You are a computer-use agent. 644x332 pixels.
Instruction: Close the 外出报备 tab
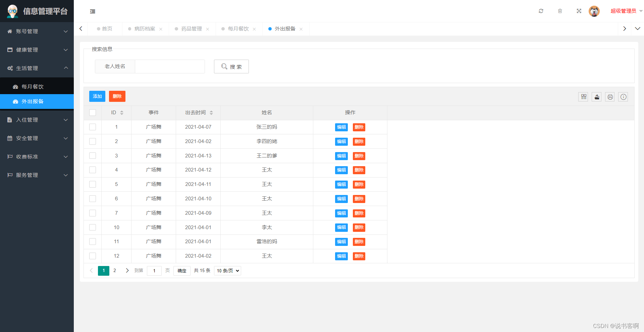coord(301,29)
